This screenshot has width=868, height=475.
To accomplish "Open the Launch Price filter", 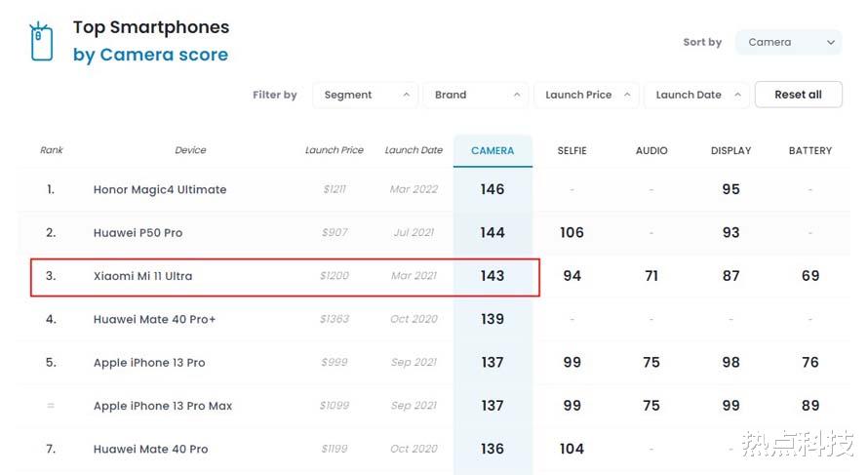I will point(586,95).
